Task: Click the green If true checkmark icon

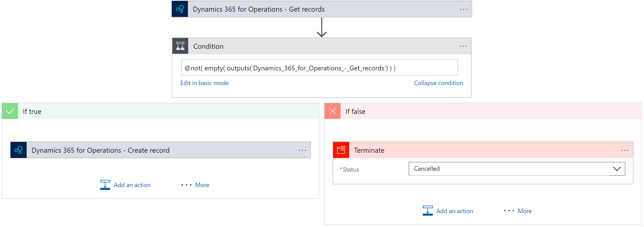Action: coord(10,111)
